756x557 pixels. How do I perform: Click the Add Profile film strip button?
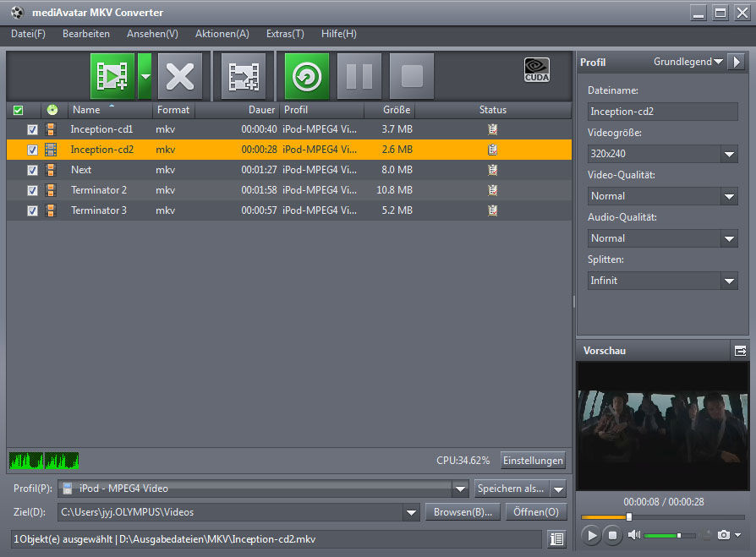coord(244,76)
